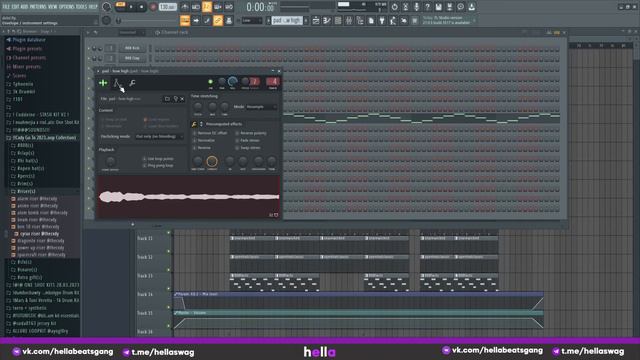The image size is (640, 360).
Task: Open the wrench miscellaneous settings tab
Action: [x=132, y=83]
